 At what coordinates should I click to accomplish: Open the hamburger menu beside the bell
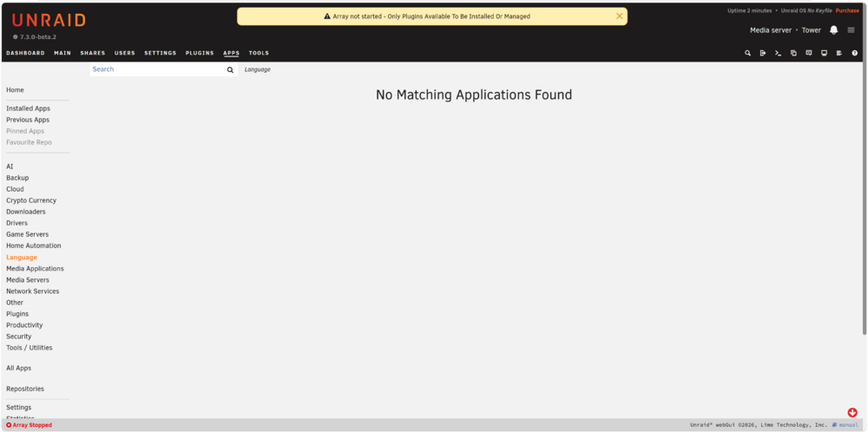(x=851, y=29)
